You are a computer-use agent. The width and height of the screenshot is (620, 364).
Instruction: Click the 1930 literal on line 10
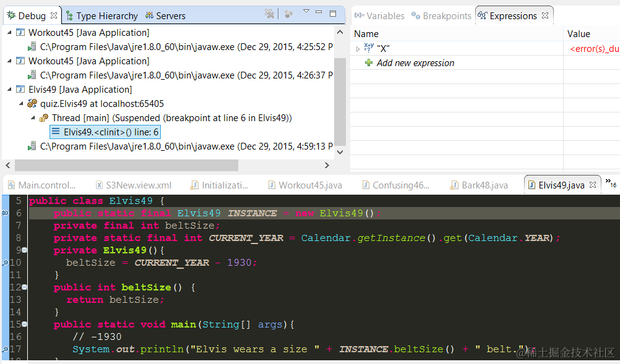[239, 263]
